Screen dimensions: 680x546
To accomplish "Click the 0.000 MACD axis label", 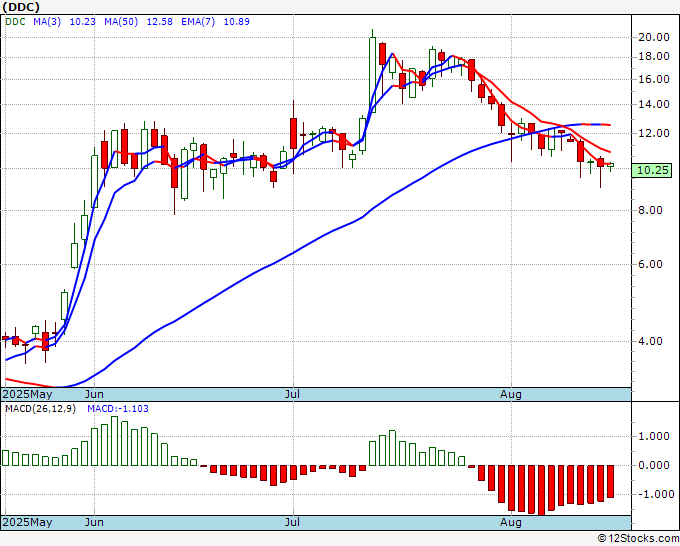I will click(654, 465).
